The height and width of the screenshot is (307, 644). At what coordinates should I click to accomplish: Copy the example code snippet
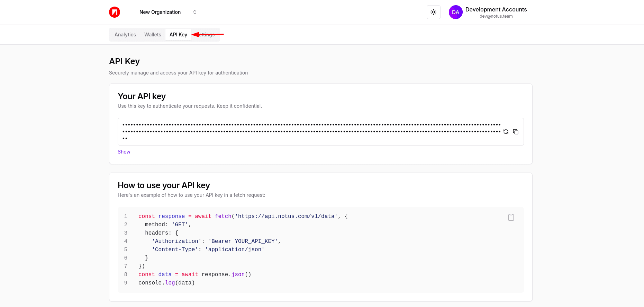click(511, 217)
